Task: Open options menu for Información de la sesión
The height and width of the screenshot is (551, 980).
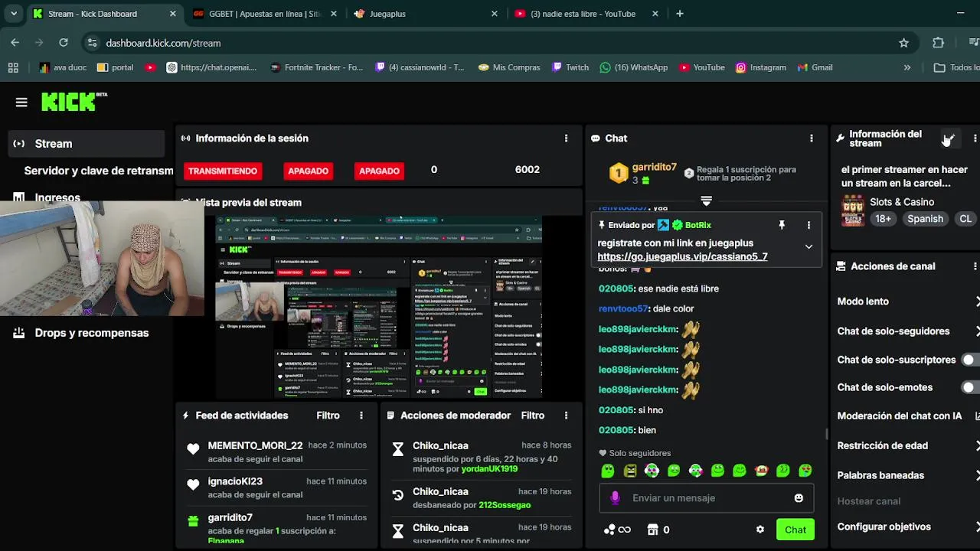Action: click(566, 139)
